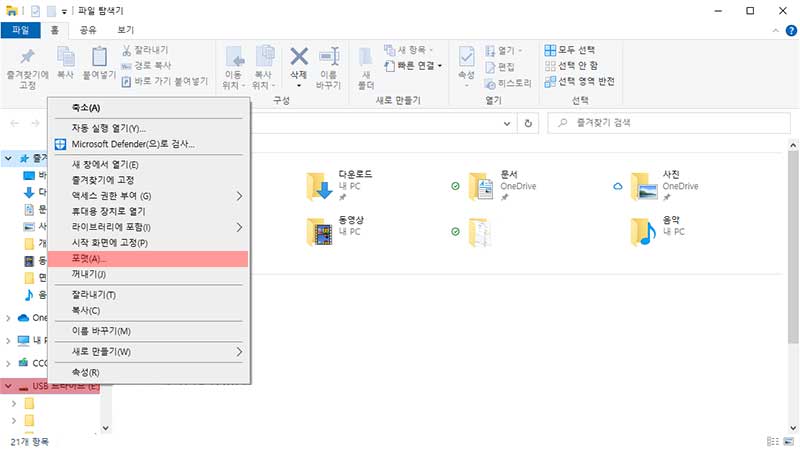
Task: Click the Copy icon in the ribbon
Action: (x=65, y=56)
